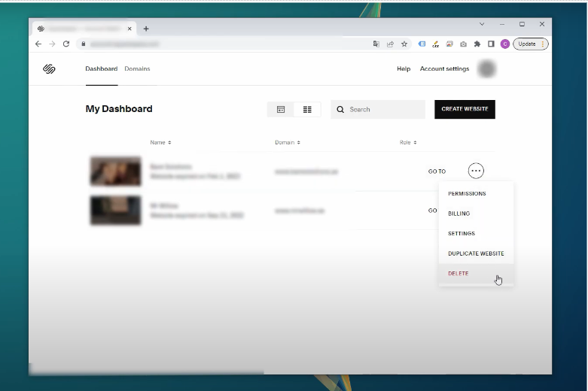588x391 pixels.
Task: Open the three-dot website options menu
Action: click(x=476, y=171)
